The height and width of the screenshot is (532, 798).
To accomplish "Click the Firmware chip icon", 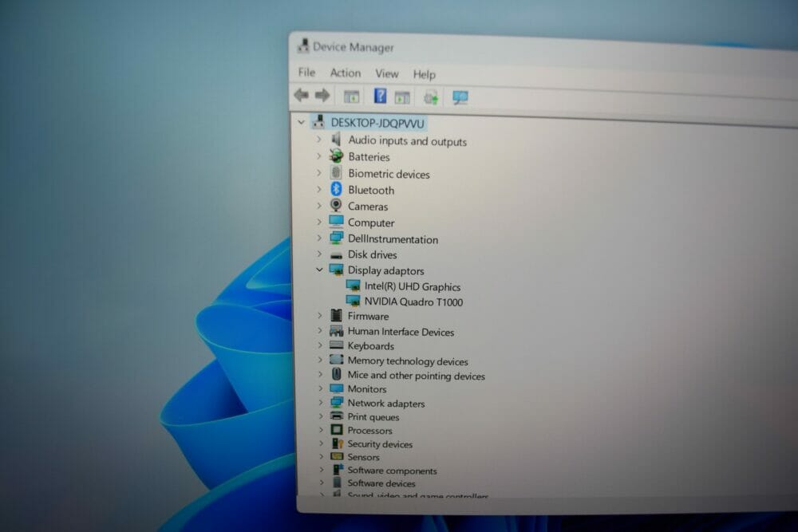I will point(337,315).
